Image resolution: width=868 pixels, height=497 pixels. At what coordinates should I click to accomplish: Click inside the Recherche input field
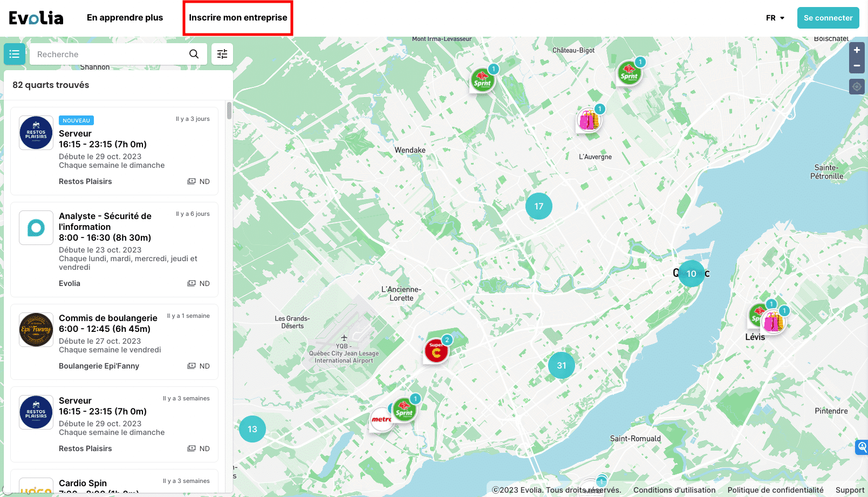click(108, 54)
